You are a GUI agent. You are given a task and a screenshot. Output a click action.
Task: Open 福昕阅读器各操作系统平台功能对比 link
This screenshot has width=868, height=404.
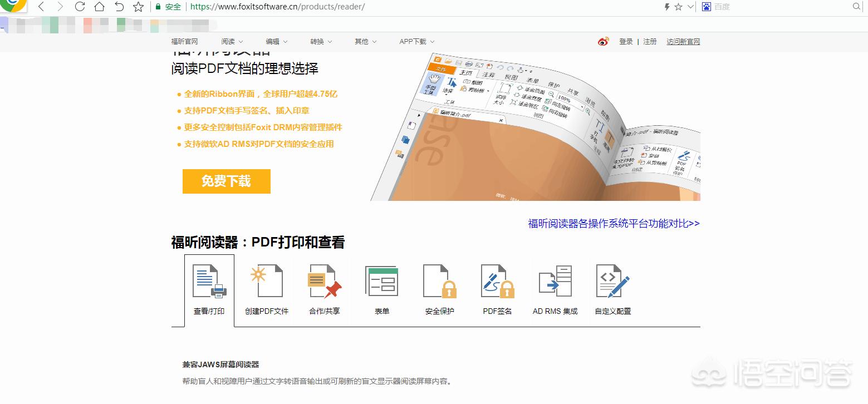click(614, 224)
